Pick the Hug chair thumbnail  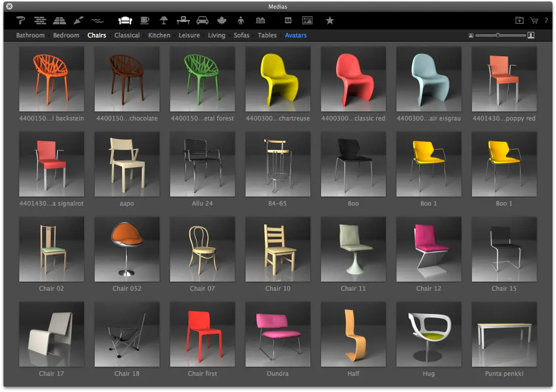tap(429, 335)
